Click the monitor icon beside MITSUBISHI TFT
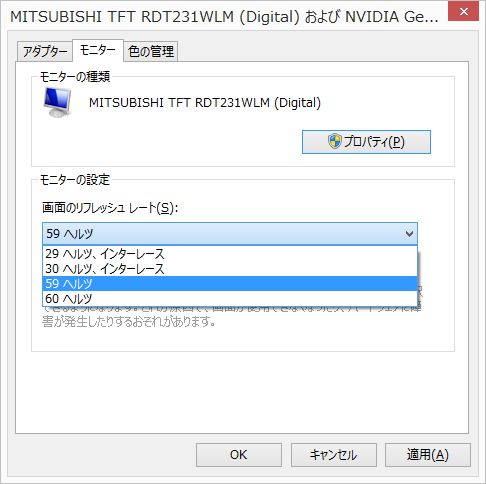 57,102
